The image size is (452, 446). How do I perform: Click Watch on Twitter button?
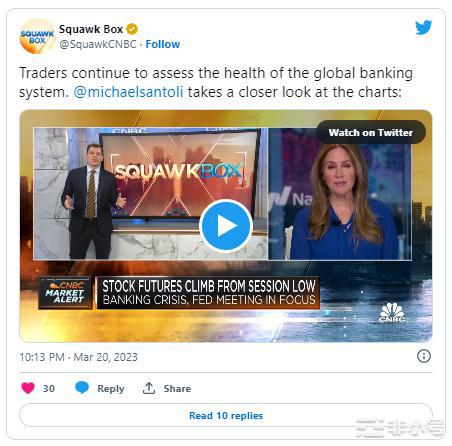(x=371, y=132)
